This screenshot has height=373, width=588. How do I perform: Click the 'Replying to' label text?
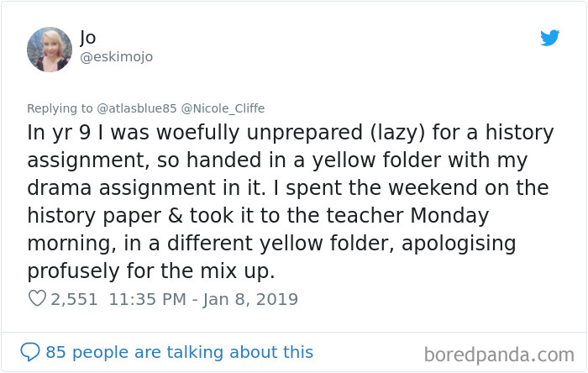point(60,108)
